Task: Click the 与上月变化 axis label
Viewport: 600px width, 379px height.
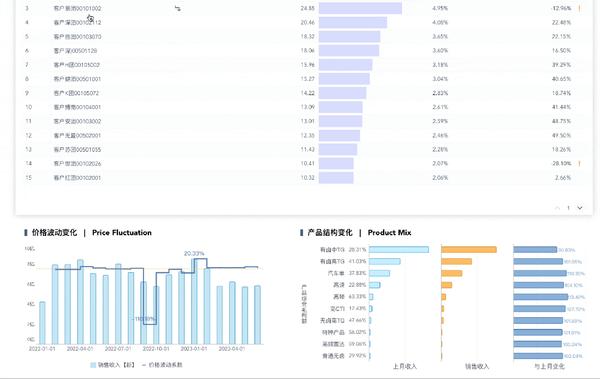Action: [x=549, y=366]
